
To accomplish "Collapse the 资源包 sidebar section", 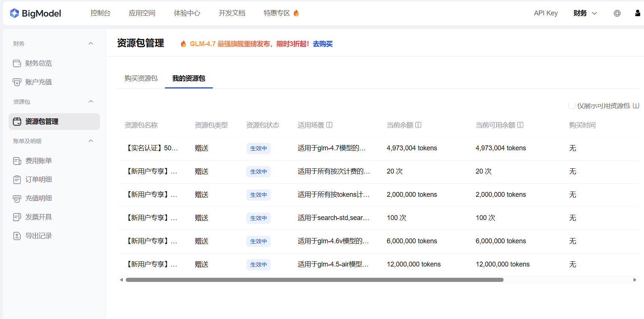I will pos(91,102).
